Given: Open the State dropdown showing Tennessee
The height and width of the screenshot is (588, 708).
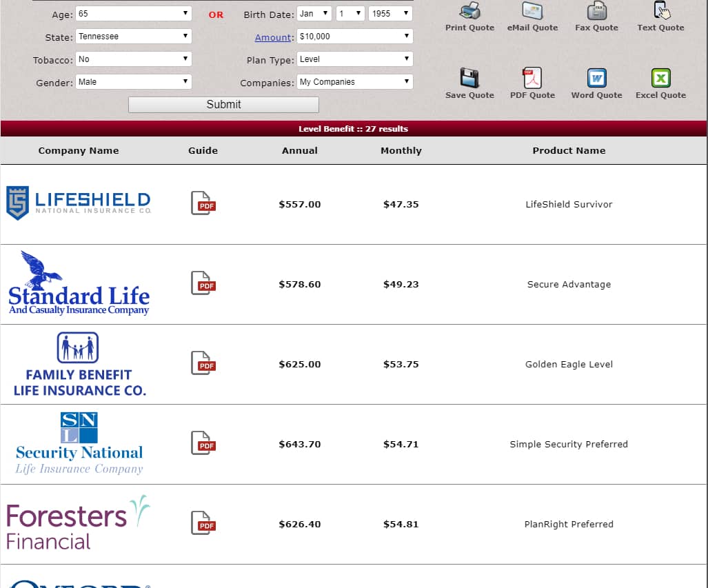Looking at the screenshot, I should point(134,36).
